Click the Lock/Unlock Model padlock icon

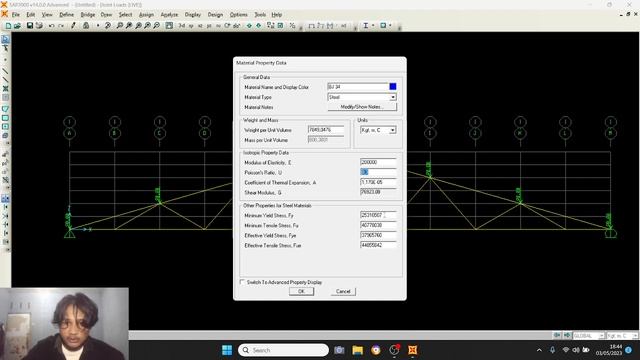coord(86,26)
